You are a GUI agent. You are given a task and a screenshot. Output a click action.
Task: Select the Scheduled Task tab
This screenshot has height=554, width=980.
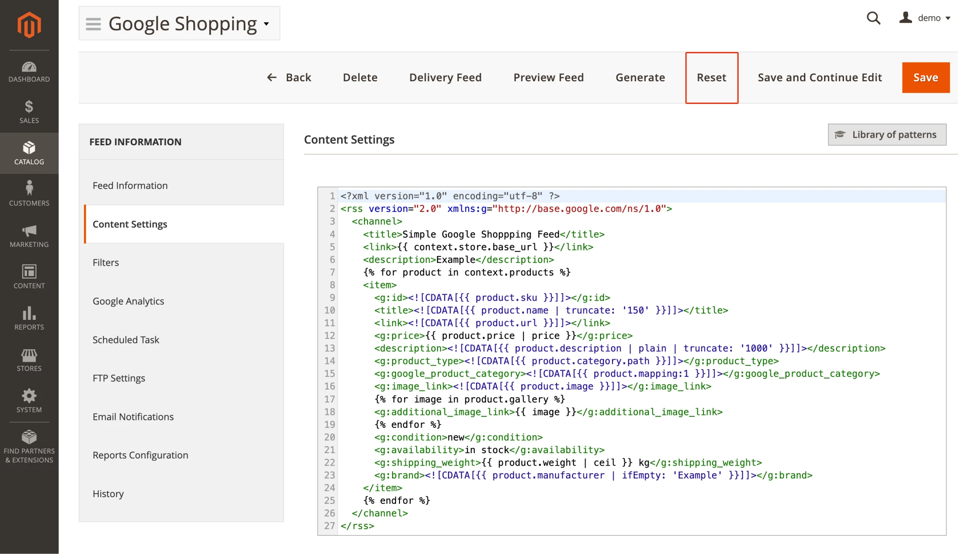click(x=126, y=340)
